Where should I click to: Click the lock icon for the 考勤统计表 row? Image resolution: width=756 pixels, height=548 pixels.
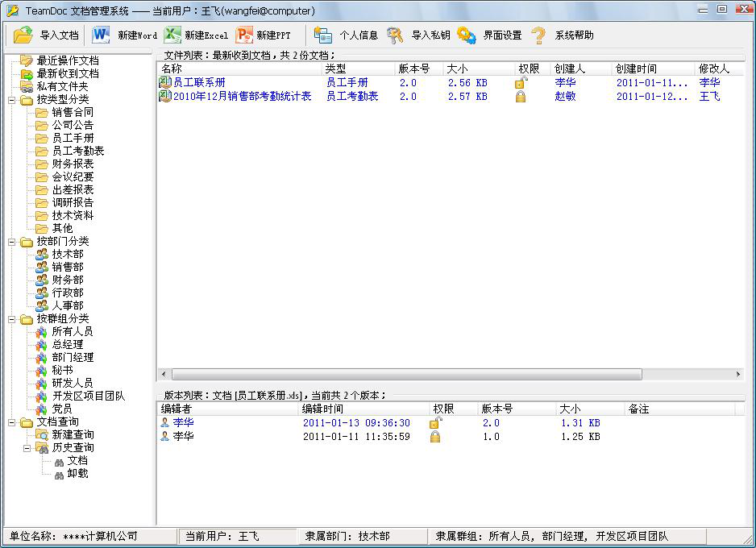pos(520,96)
